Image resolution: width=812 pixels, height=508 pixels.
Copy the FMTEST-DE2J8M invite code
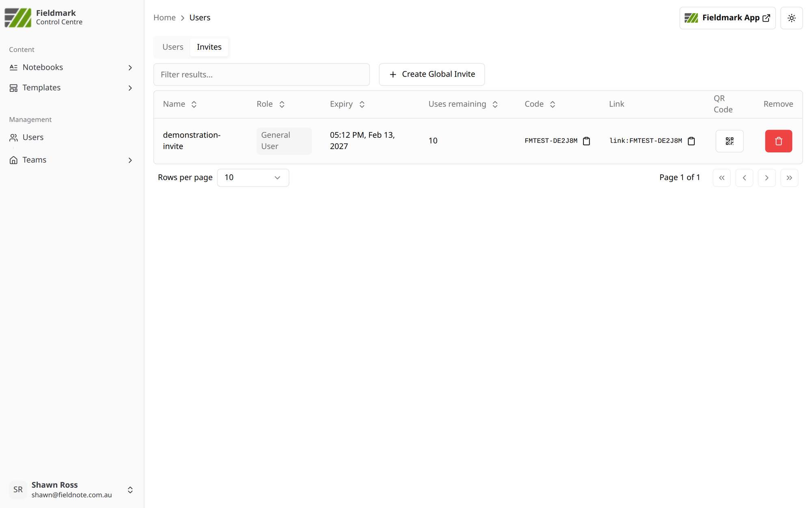586,141
